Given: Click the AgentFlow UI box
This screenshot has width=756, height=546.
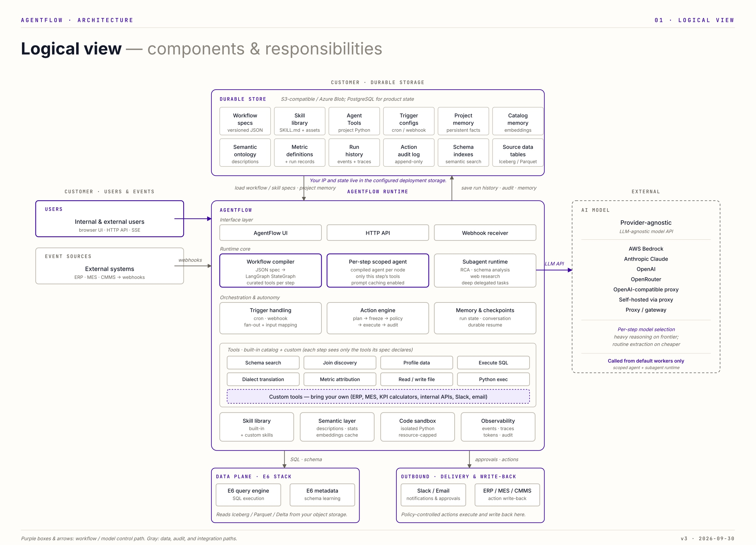Looking at the screenshot, I should (270, 233).
